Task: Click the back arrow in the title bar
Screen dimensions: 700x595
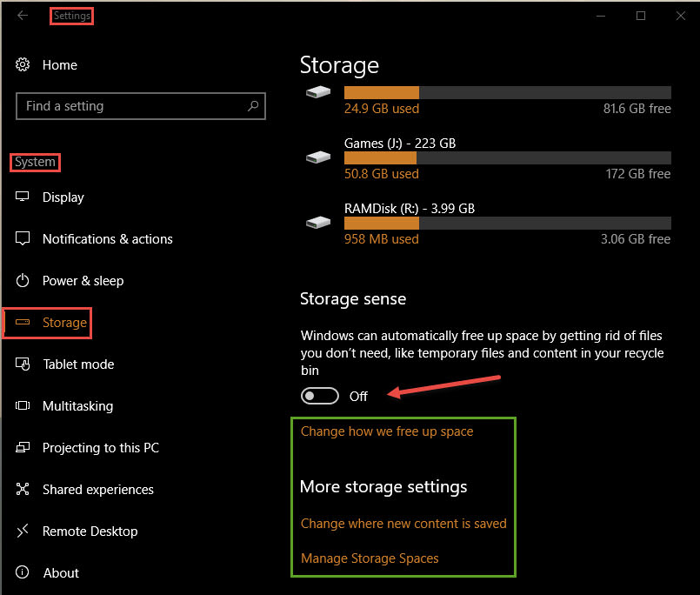Action: (23, 16)
